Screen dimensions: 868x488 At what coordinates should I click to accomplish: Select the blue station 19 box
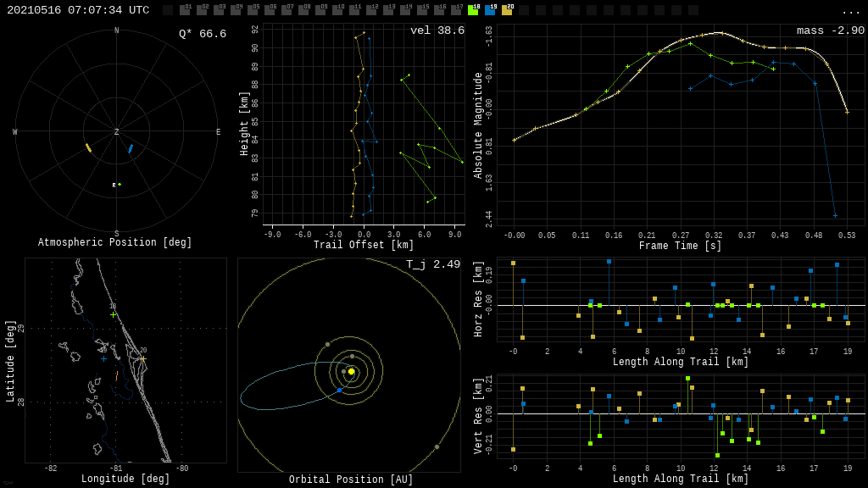(491, 10)
